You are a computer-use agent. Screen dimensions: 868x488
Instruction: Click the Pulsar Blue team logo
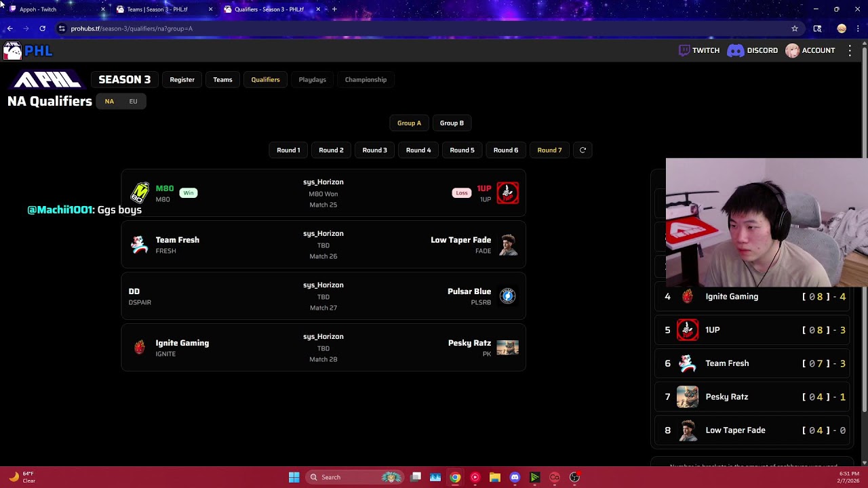[507, 296]
